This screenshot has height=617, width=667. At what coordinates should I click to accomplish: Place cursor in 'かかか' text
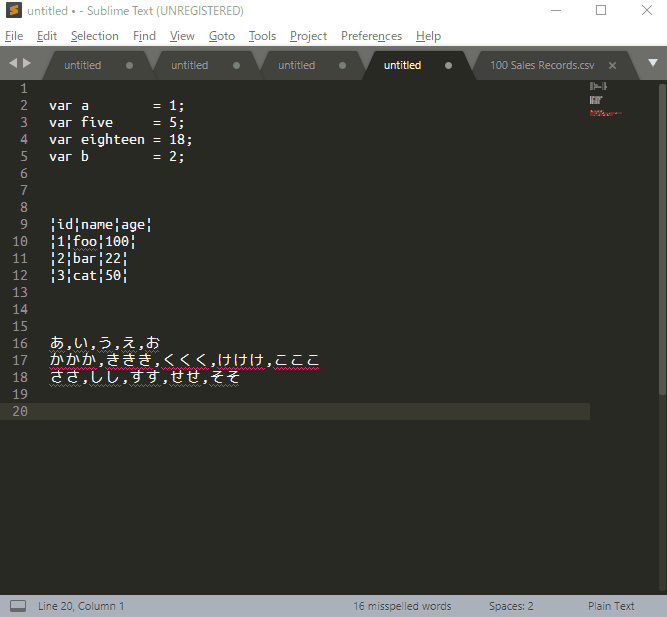coord(73,360)
